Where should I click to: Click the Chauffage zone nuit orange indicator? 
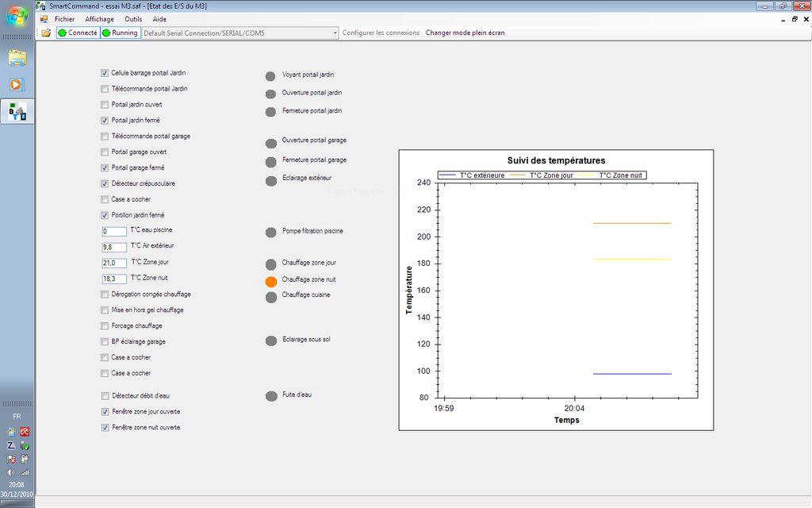tap(270, 281)
